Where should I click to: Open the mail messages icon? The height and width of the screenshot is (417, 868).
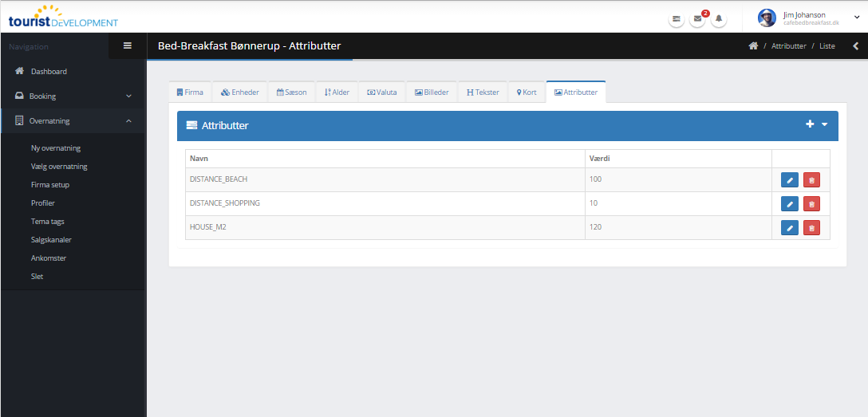[x=697, y=18]
